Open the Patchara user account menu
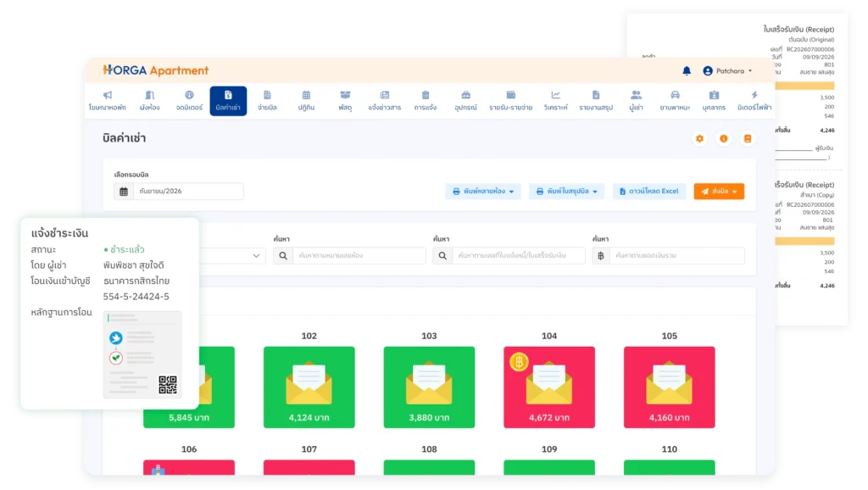This screenshot has width=868, height=490. coord(727,71)
